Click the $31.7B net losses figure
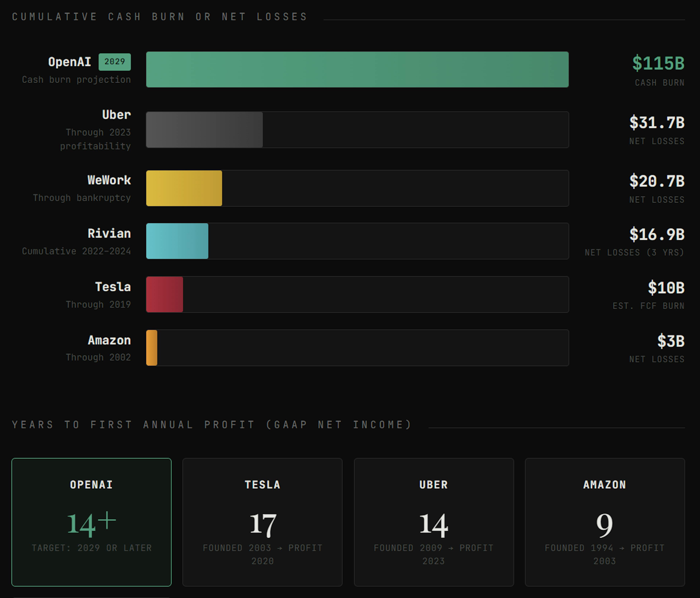The height and width of the screenshot is (598, 700). (x=656, y=123)
